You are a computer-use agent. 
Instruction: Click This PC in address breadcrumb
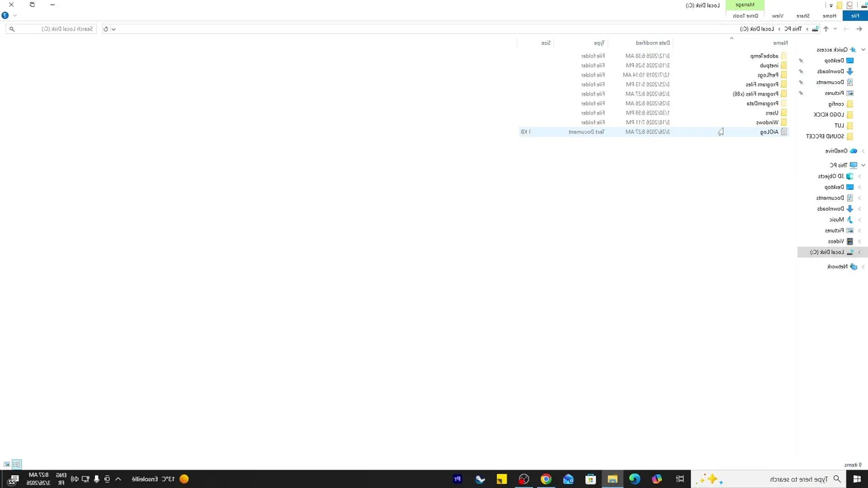792,28
